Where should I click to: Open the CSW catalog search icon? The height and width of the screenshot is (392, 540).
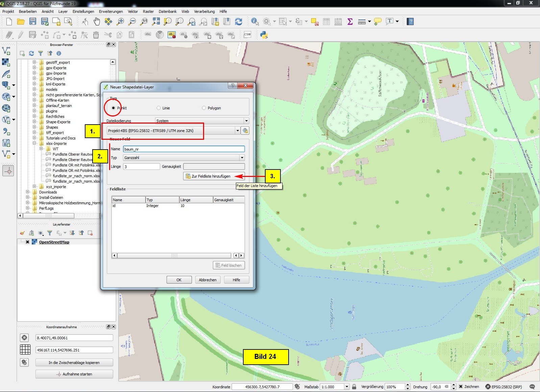point(247,34)
